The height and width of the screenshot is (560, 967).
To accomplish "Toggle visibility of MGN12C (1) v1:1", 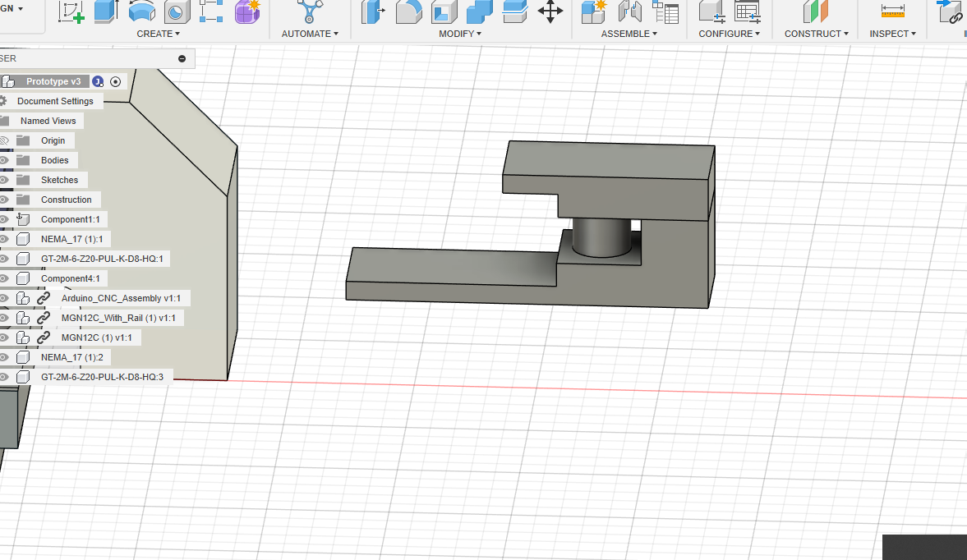I will point(4,337).
